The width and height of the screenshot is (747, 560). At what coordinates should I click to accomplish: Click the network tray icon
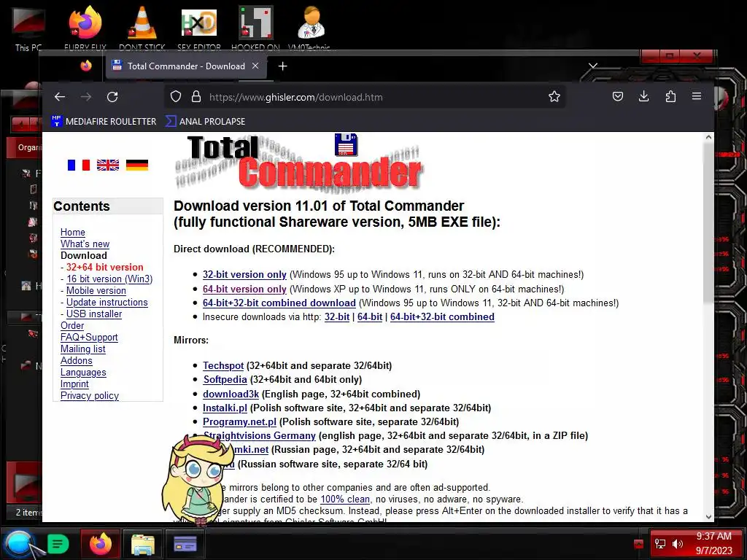659,544
